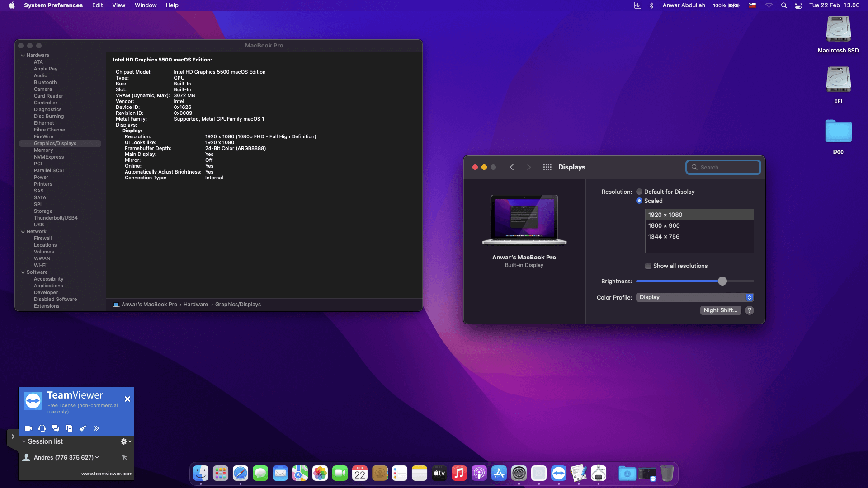Open the View menu
The image size is (868, 488).
pyautogui.click(x=119, y=5)
